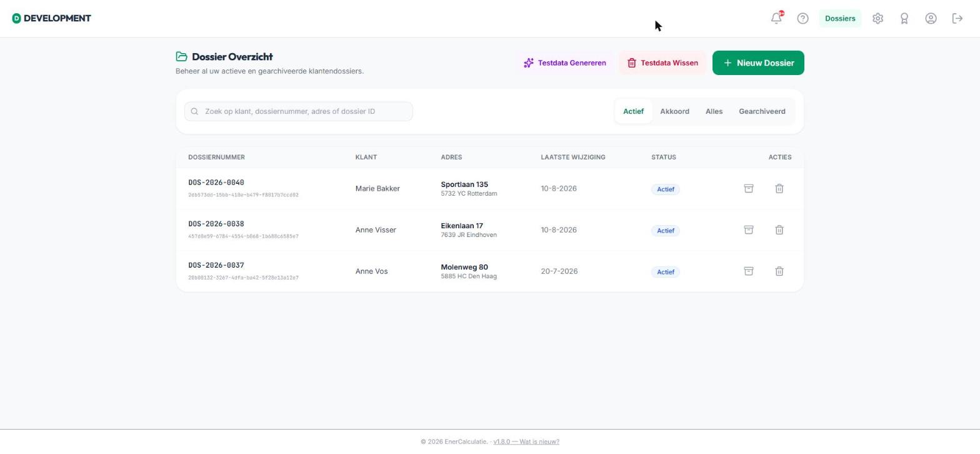980x454 pixels.
Task: Click Testdata Wissen button
Action: 662,63
